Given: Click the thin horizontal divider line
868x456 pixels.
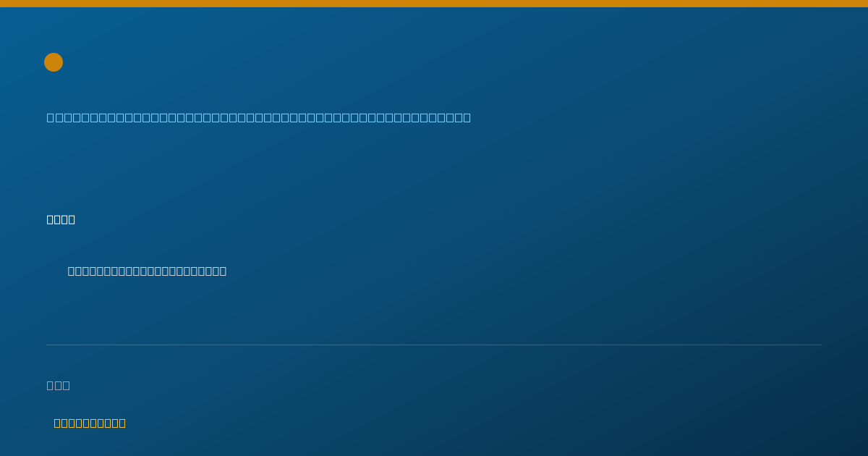Looking at the screenshot, I should coord(434,345).
